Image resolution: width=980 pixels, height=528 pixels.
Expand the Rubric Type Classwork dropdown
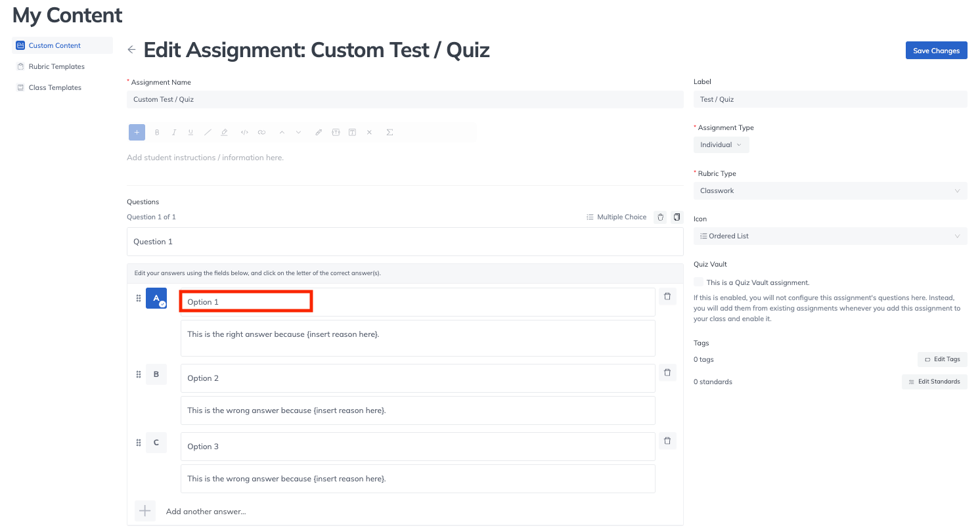(x=830, y=190)
